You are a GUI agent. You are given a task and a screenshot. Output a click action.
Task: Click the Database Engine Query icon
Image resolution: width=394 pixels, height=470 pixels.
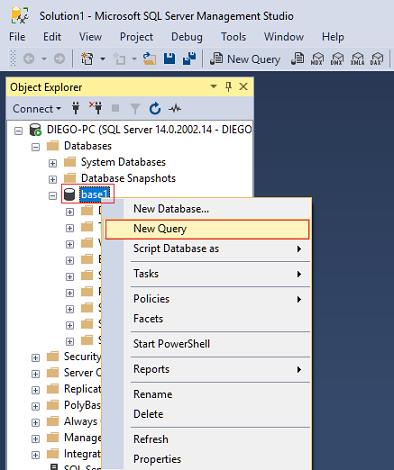point(298,59)
